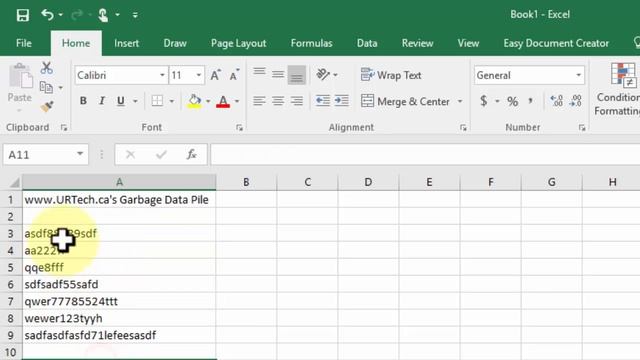
Task: Apply Accounting dollar format
Action: pos(484,101)
